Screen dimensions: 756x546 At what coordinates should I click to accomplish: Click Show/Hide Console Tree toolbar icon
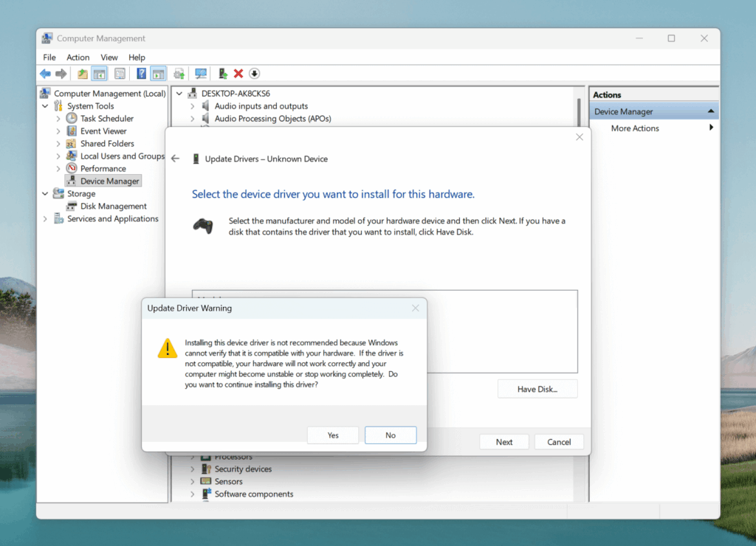pyautogui.click(x=99, y=74)
